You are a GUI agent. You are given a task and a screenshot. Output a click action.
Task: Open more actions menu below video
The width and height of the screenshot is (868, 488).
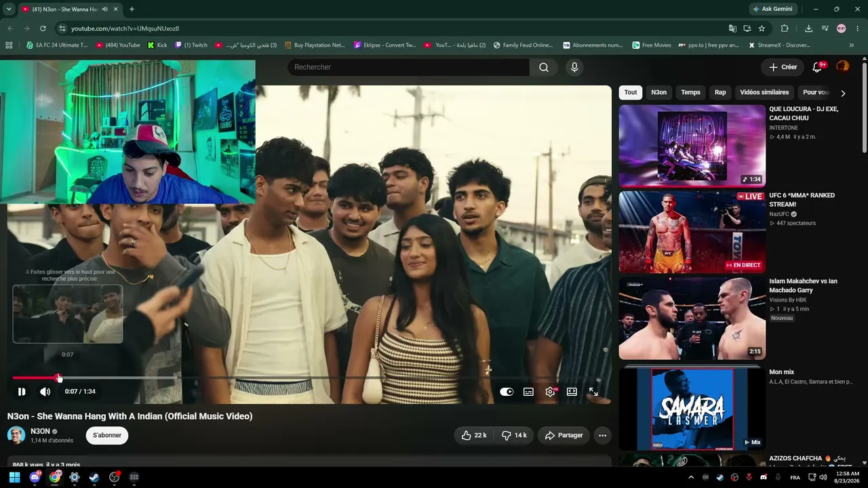602,435
